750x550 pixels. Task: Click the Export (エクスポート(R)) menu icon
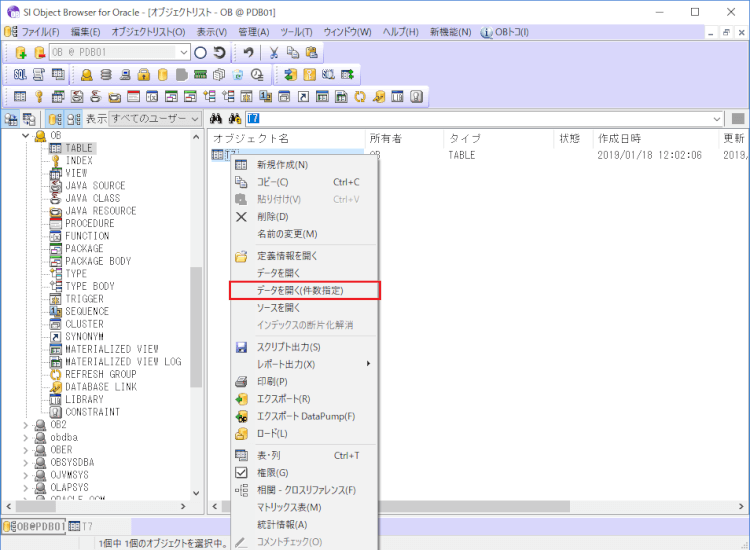(241, 399)
